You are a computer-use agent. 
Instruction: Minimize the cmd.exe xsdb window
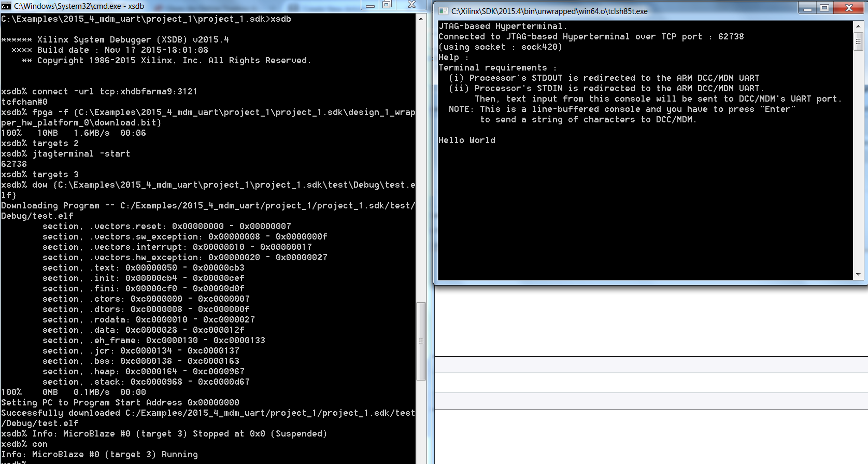370,5
